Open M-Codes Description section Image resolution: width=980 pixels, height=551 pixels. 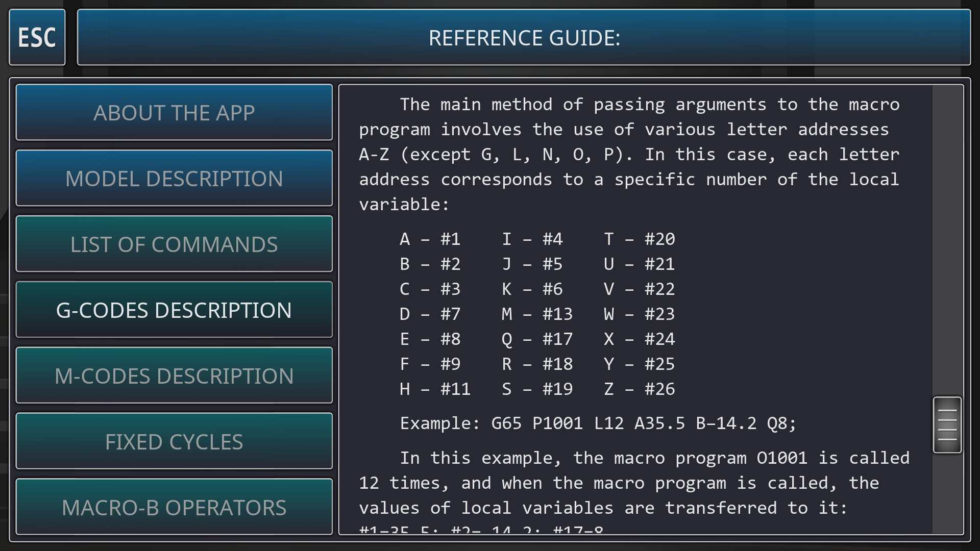point(174,375)
